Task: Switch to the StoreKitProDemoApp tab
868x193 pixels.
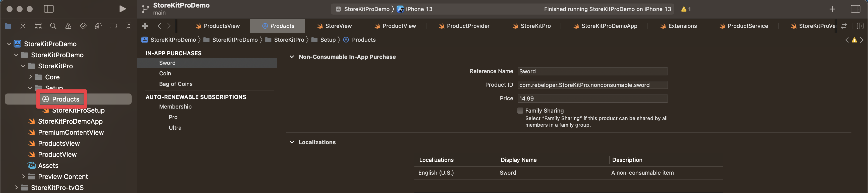Action: click(x=605, y=26)
